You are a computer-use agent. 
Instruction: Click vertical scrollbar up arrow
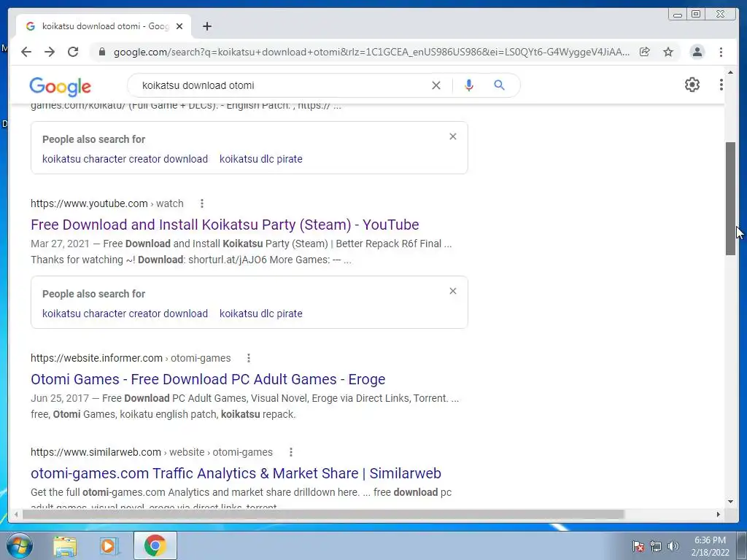(730, 72)
